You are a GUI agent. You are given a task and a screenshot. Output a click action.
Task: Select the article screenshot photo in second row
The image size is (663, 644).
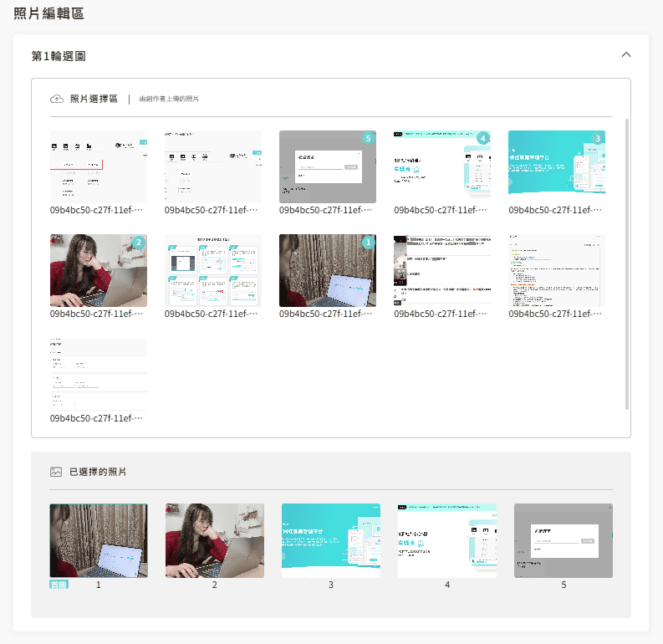point(441,270)
